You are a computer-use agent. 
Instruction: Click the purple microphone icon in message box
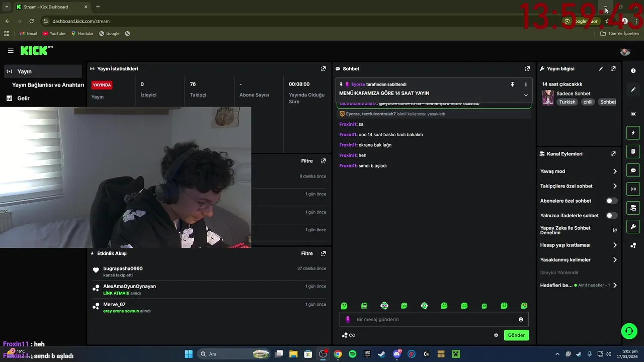click(348, 319)
